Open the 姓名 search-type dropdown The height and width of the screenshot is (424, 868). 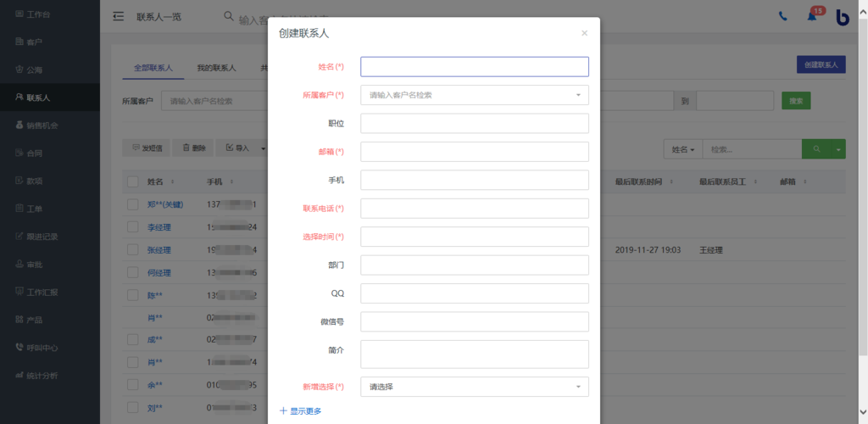coord(683,149)
